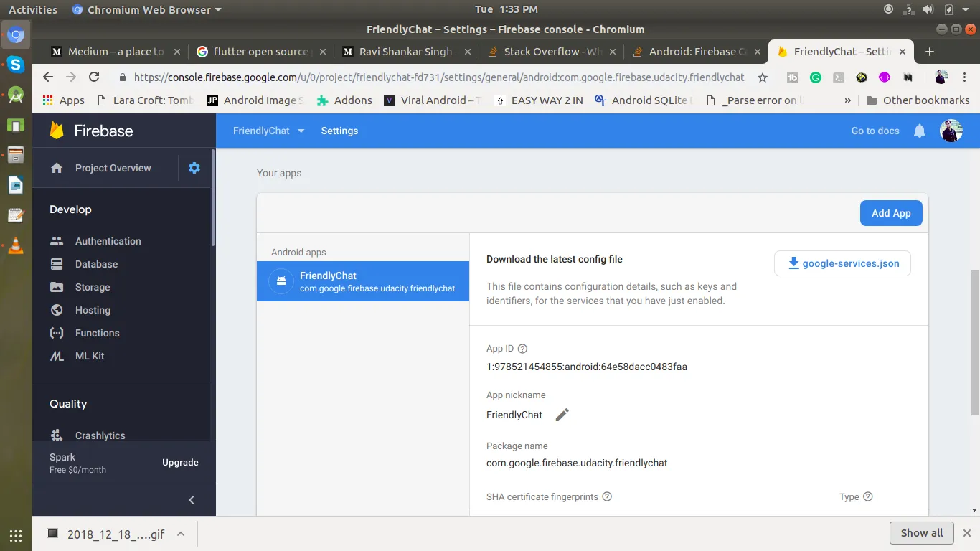Open Viral Android bookmark
The image size is (980, 551).
pyautogui.click(x=433, y=100)
